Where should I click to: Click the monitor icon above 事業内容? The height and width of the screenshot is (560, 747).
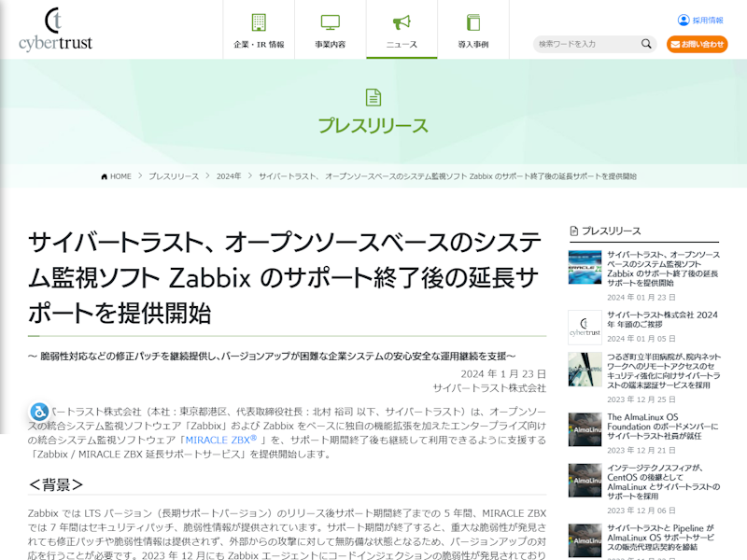[331, 22]
